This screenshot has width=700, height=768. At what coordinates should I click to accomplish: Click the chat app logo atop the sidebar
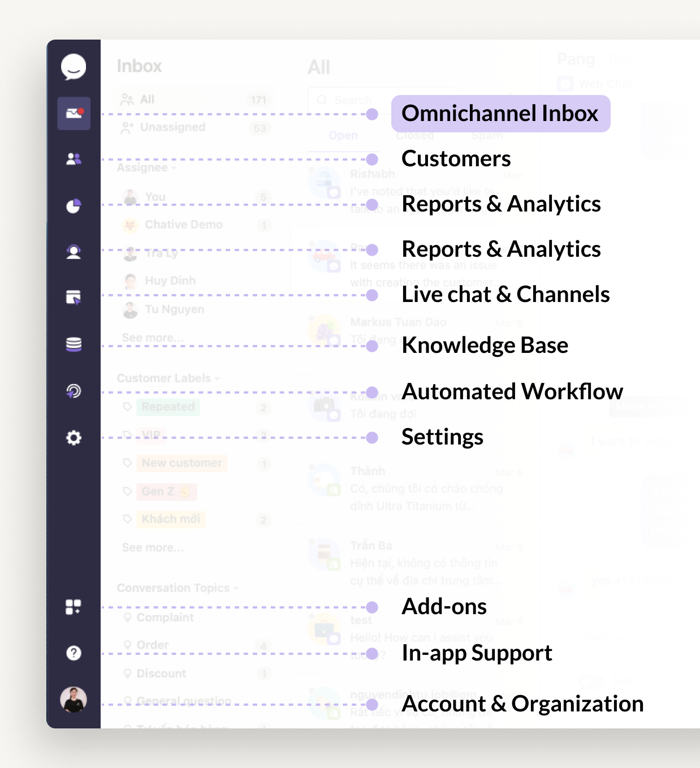[x=74, y=68]
